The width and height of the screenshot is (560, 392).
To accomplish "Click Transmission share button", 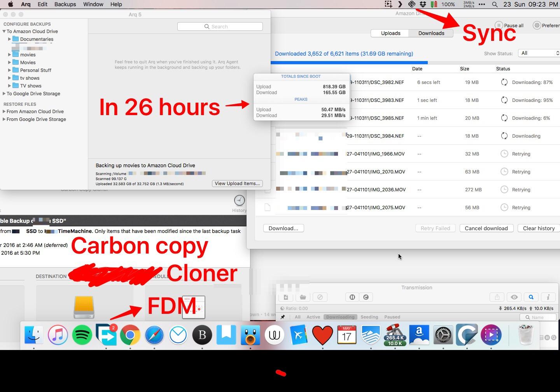I will 497,297.
